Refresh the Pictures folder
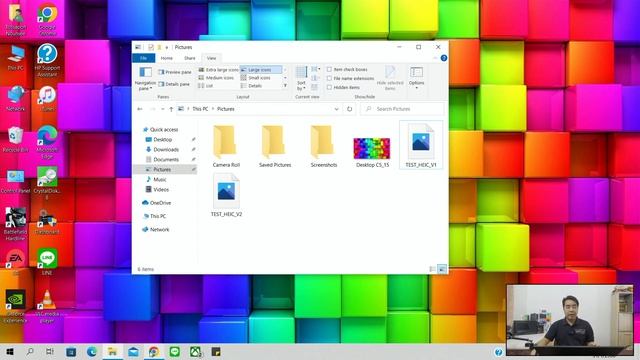This screenshot has width=640, height=360. coord(349,109)
